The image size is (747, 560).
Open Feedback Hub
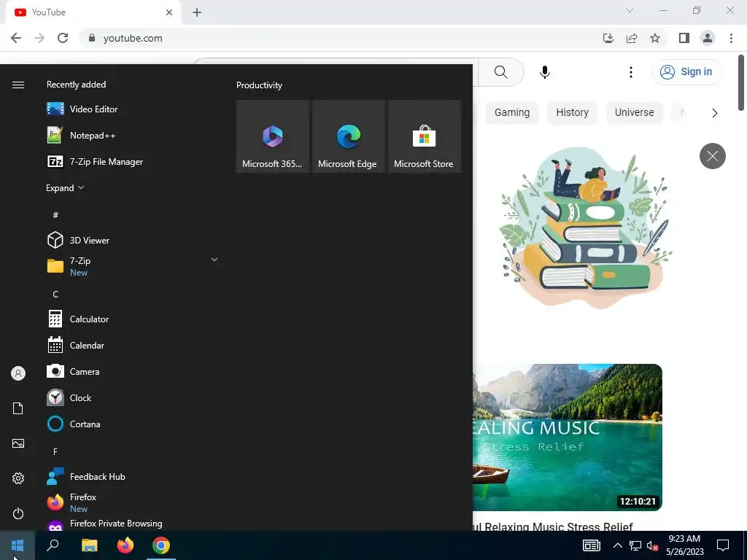point(131,477)
